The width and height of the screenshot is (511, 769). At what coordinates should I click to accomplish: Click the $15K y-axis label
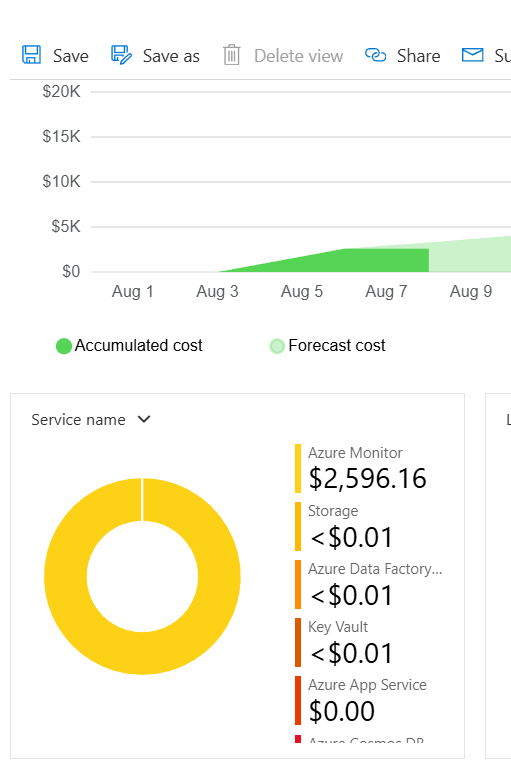[61, 136]
